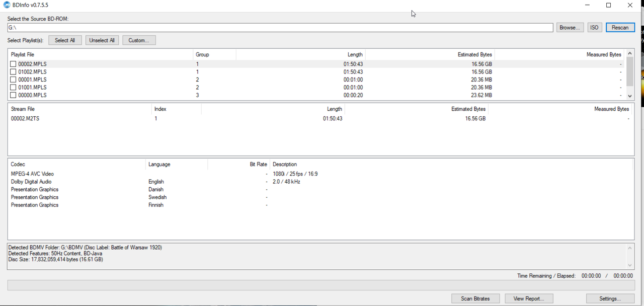Click Select All playlists button
The width and height of the screenshot is (644, 306).
pyautogui.click(x=65, y=40)
